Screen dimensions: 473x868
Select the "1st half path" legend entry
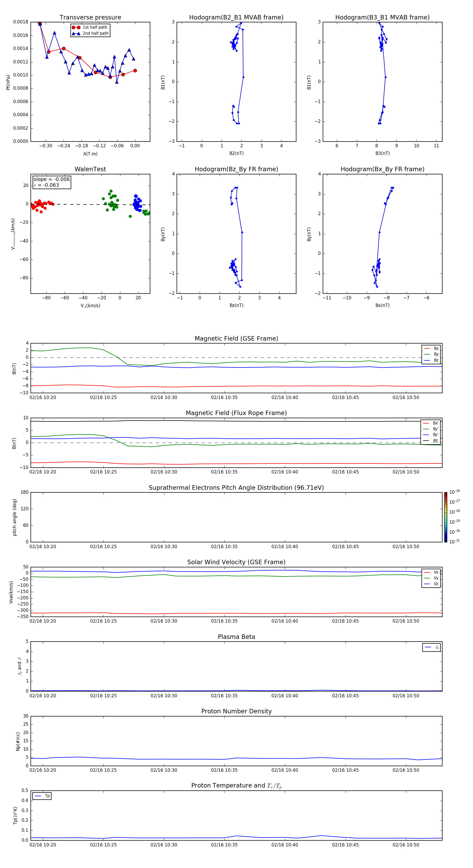(x=90, y=27)
